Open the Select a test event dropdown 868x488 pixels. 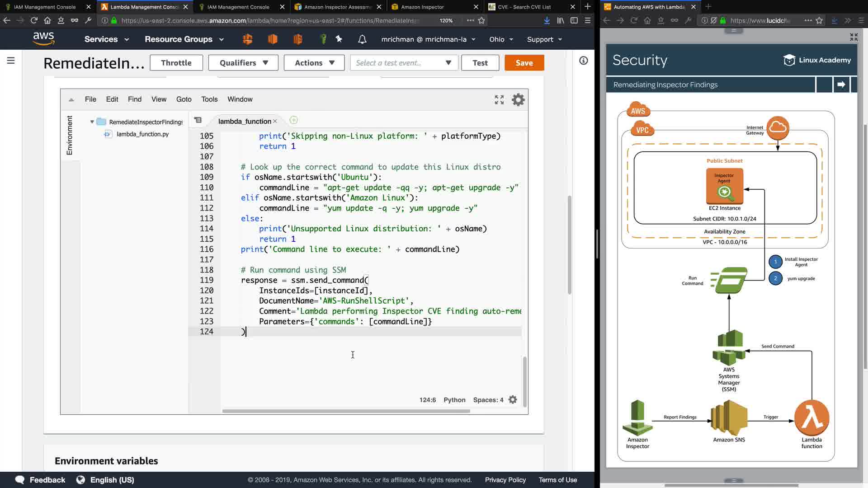pyautogui.click(x=404, y=63)
